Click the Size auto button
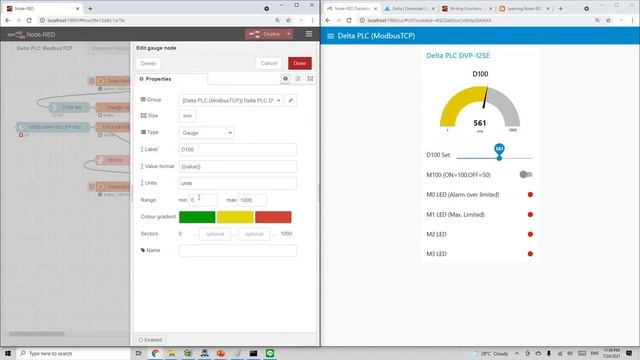 pos(187,116)
